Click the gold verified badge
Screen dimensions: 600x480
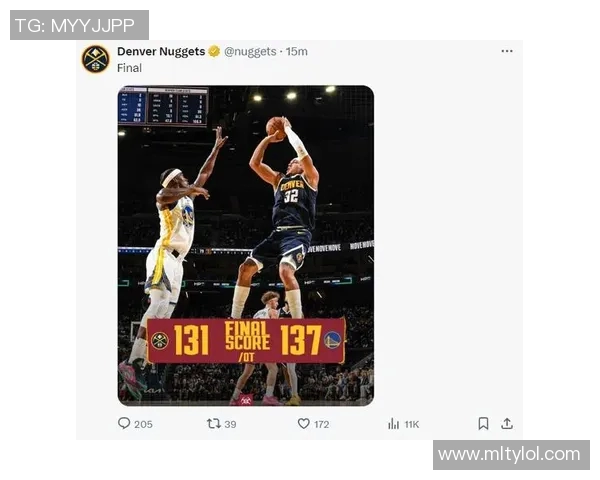coord(214,51)
